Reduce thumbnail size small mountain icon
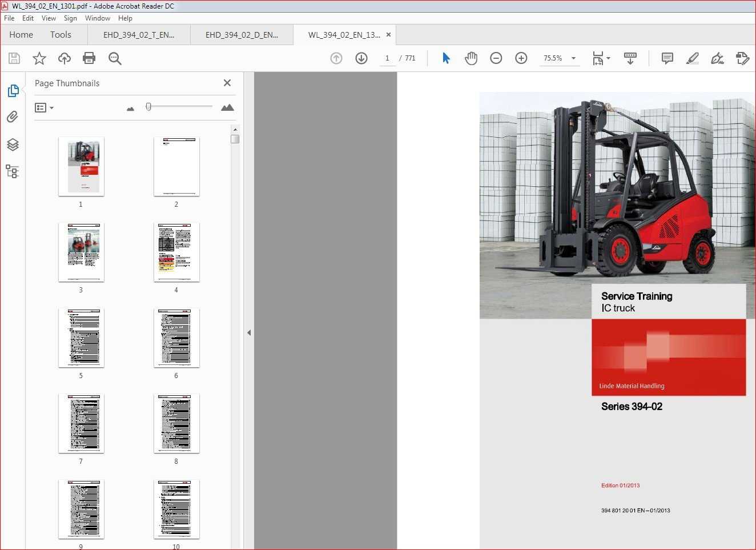This screenshot has width=756, height=550. [x=130, y=109]
